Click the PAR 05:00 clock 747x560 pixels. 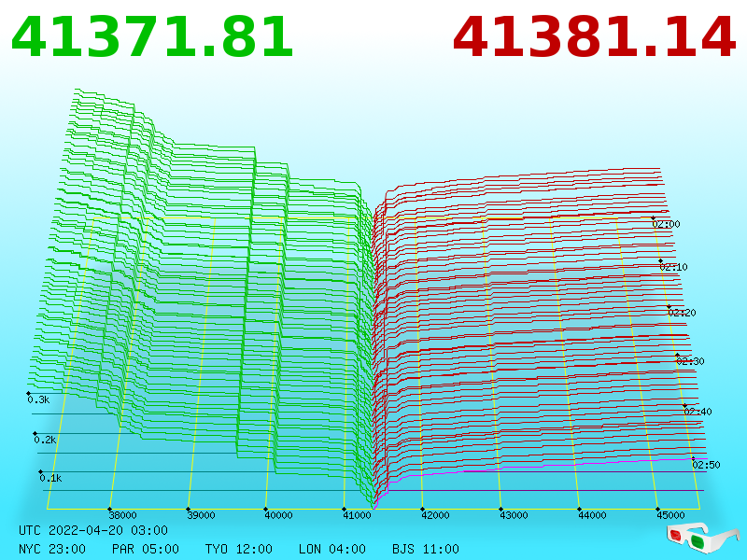coord(146,549)
